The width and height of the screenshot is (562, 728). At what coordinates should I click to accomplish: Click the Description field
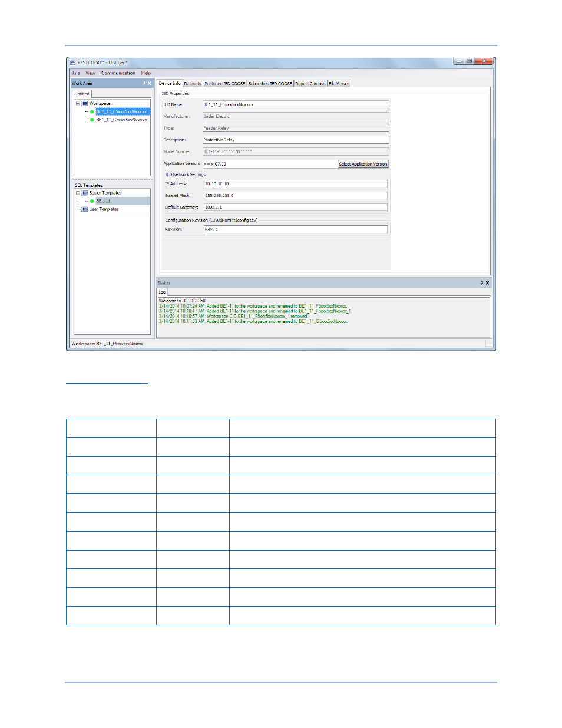click(296, 140)
